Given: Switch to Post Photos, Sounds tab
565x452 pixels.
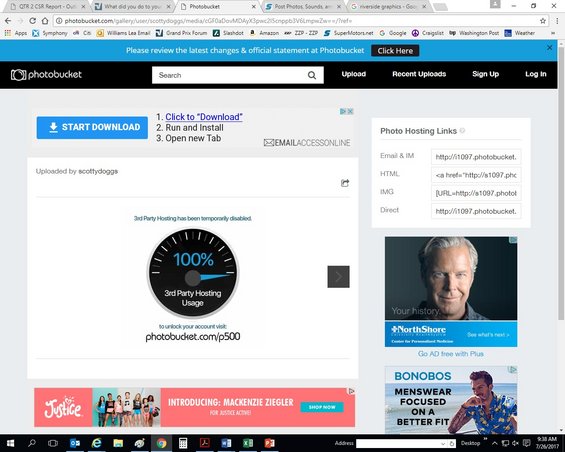Looking at the screenshot, I should click(303, 6).
